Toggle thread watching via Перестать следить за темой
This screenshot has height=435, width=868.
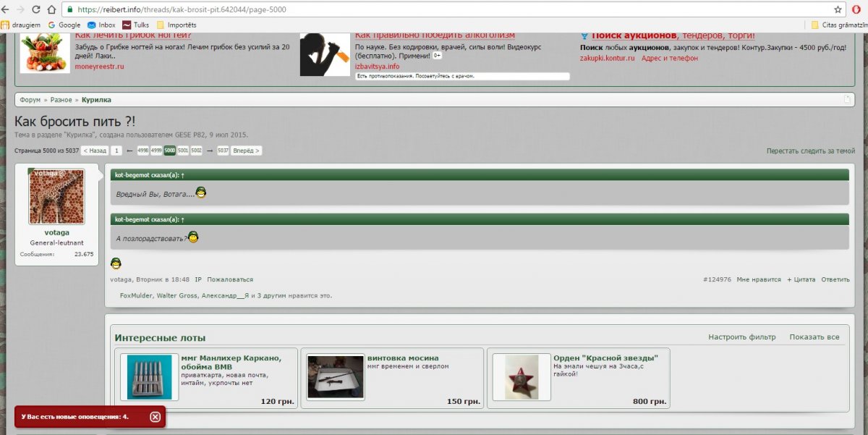point(810,151)
